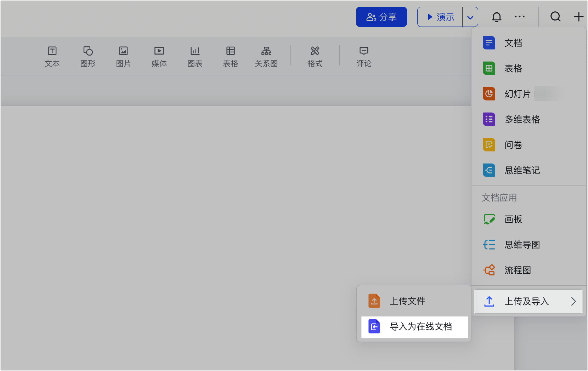The image size is (588, 371).
Task: Insert a 关系图 relationship diagram
Action: tap(266, 56)
